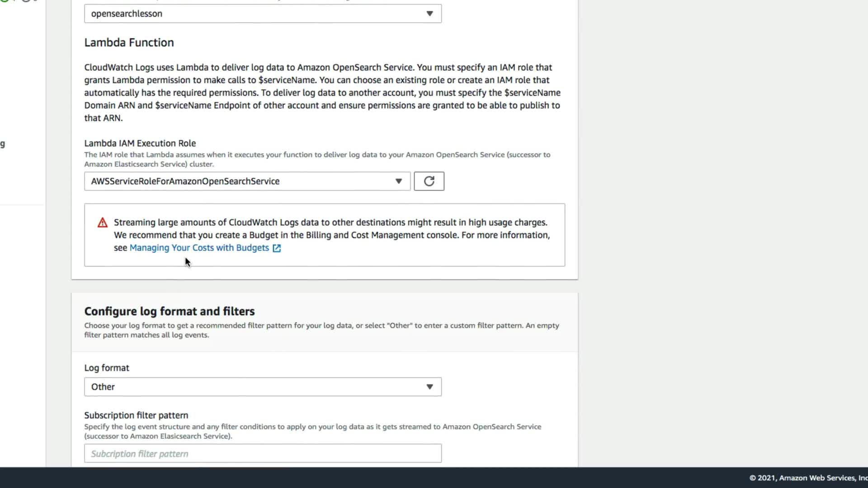868x488 pixels.
Task: Open Managing Your Costs with Budgets link
Action: [199, 248]
